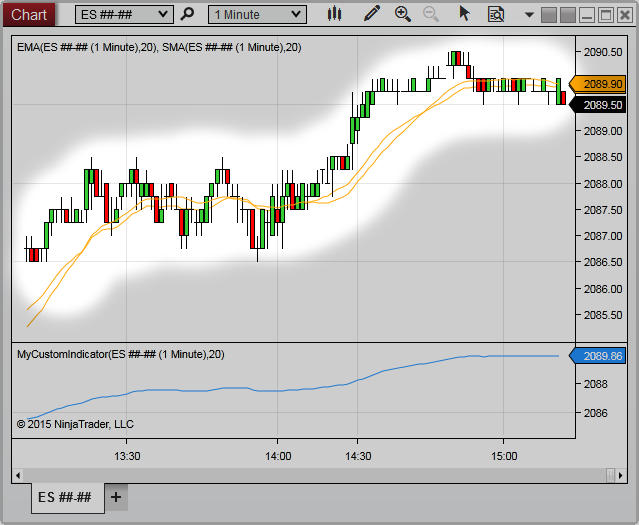The height and width of the screenshot is (525, 639).
Task: Open the ES ##-## instrument dropdown
Action: coord(125,14)
